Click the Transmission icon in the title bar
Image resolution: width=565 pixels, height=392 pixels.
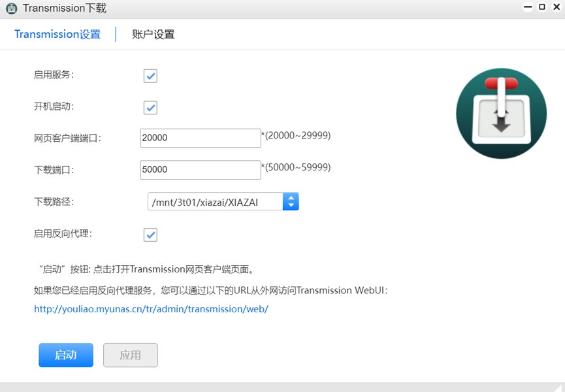coord(11,8)
